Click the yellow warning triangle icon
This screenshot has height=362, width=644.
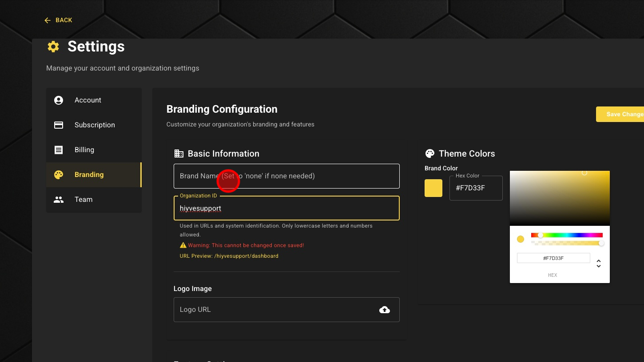coord(183,245)
